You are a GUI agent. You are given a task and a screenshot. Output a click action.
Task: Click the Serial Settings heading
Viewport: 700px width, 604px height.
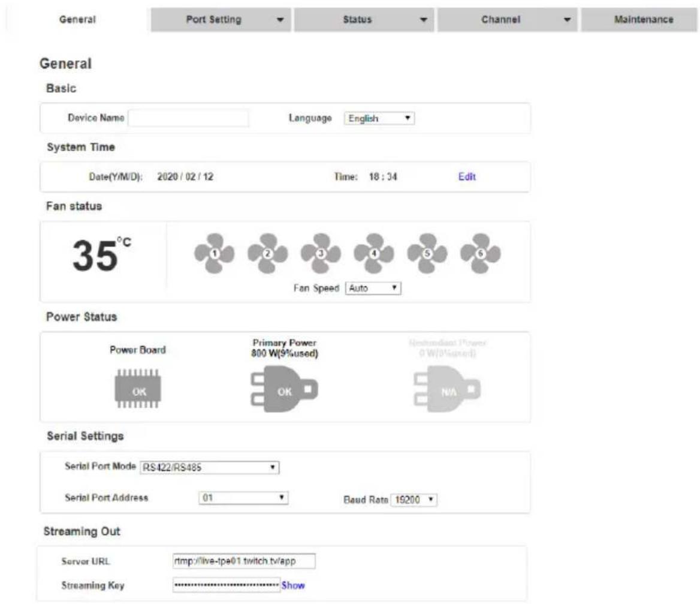click(85, 436)
